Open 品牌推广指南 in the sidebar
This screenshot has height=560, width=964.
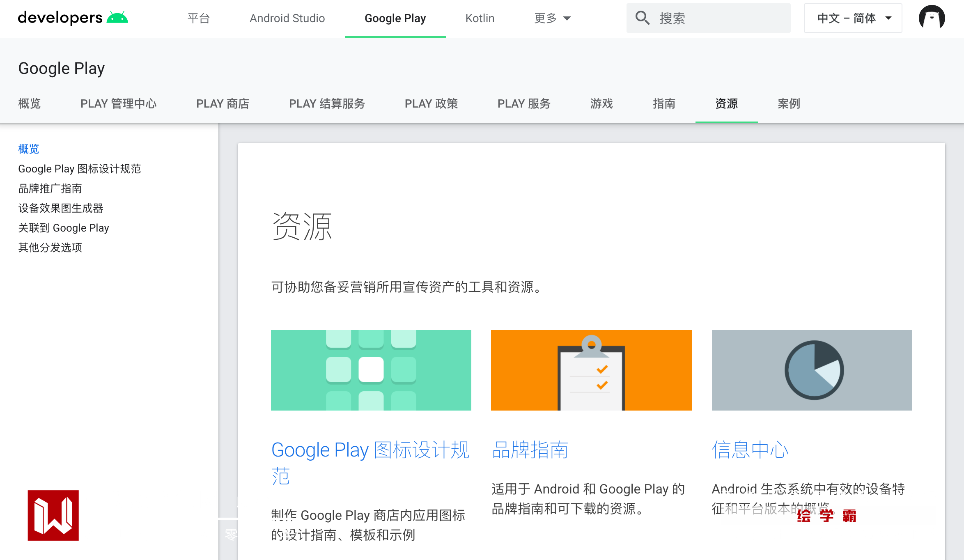point(50,188)
